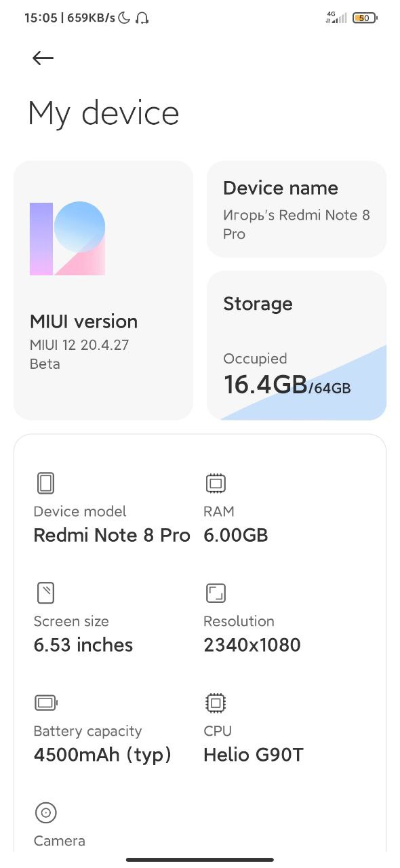Screen dimensions: 400x868
Task: Click the Device model phone icon
Action: (45, 484)
